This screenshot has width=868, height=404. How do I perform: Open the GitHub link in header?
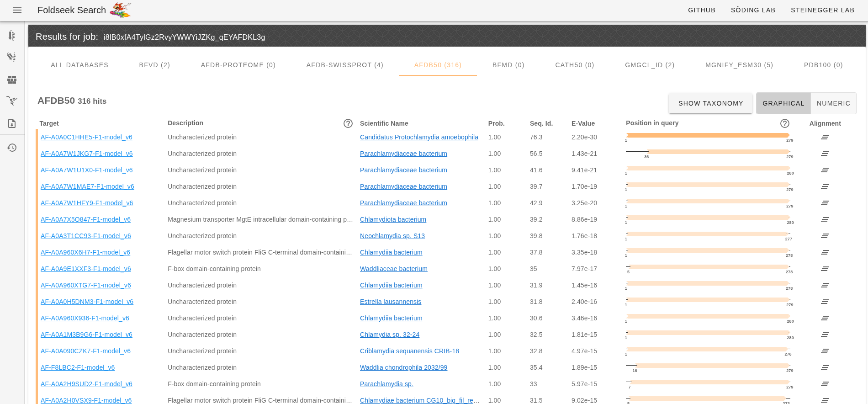click(x=701, y=10)
